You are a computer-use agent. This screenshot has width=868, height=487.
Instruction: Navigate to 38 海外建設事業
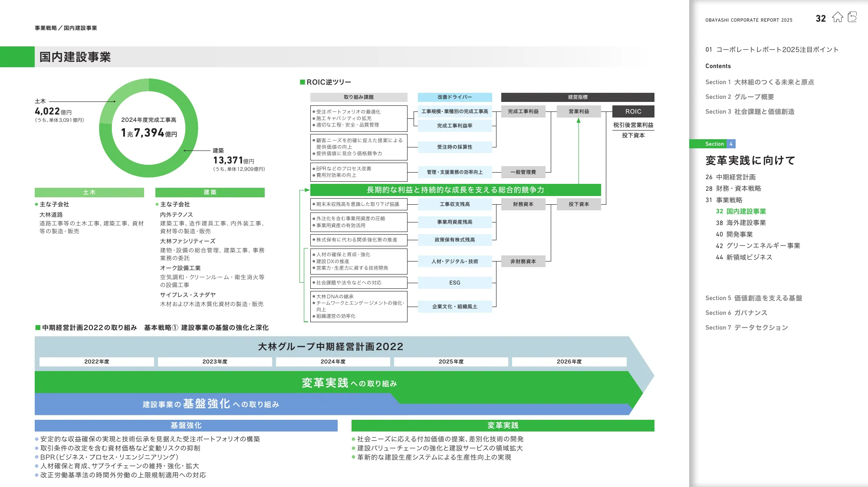(741, 222)
